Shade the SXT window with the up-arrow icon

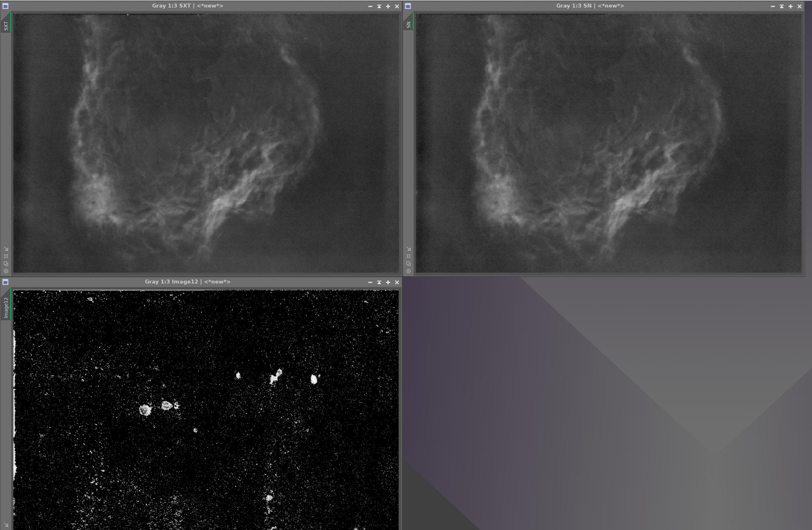point(379,6)
